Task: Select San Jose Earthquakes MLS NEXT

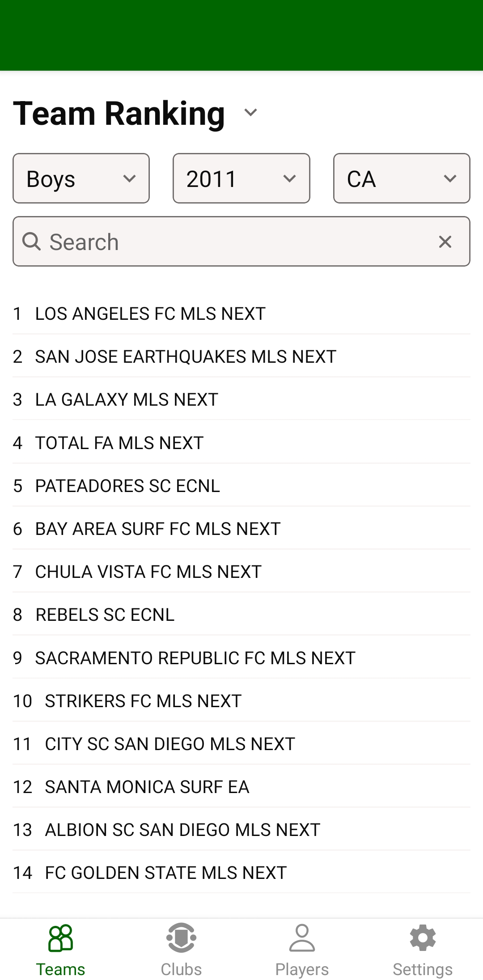Action: pyautogui.click(x=186, y=356)
